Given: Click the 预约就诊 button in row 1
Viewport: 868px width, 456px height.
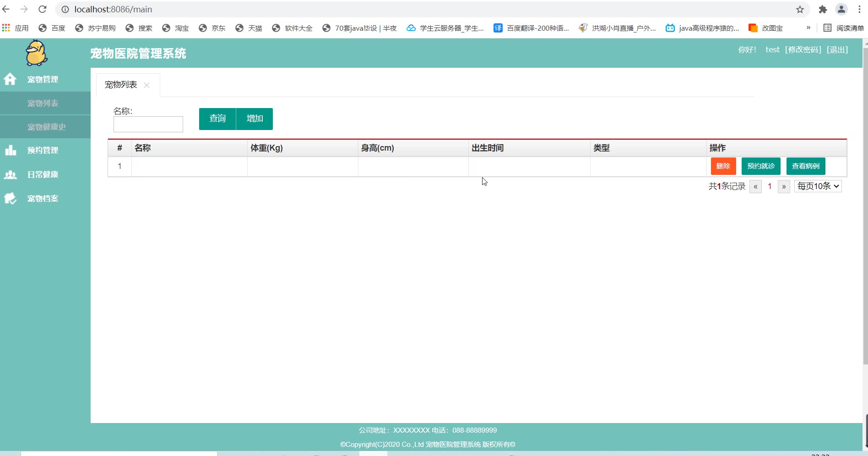Looking at the screenshot, I should (761, 166).
